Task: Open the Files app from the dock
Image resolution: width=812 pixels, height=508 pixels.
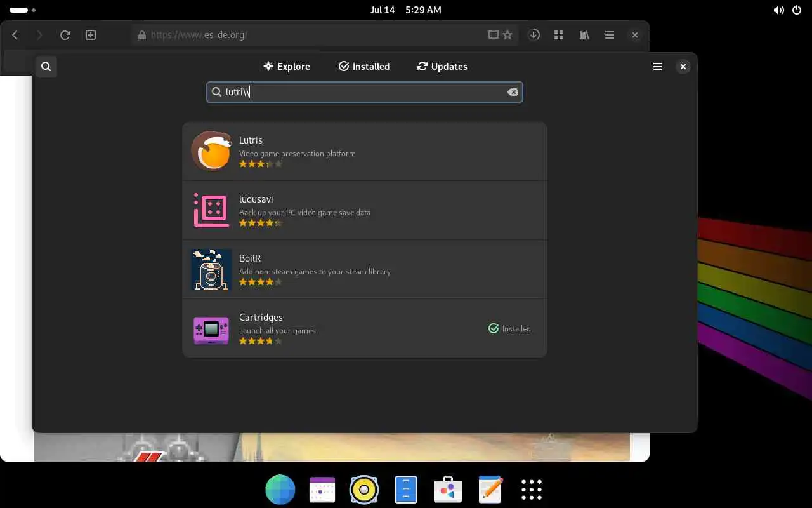Action: (x=406, y=490)
